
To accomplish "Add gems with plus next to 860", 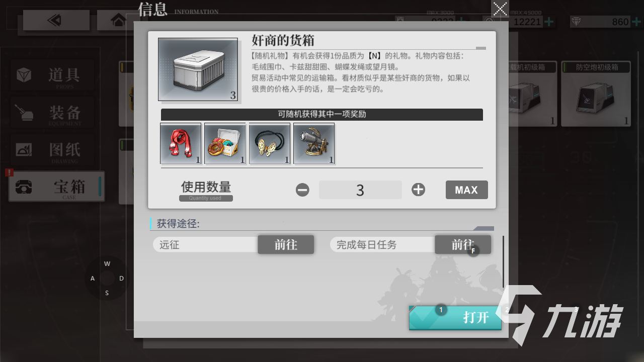I will coord(635,22).
